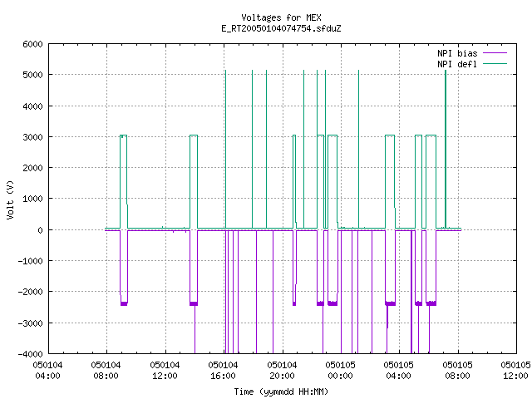Viewport: 532px width, 399px height.
Task: Click the x-axis label 050105 12:00
Action: click(x=515, y=371)
